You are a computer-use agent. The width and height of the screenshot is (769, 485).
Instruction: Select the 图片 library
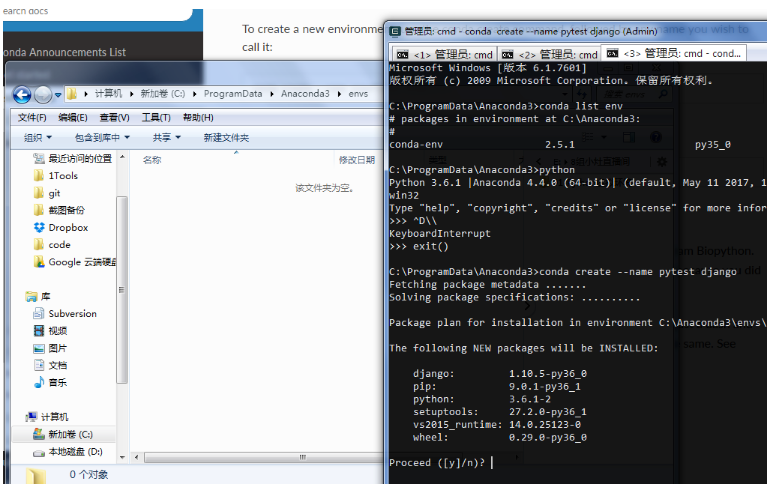pyautogui.click(x=57, y=348)
